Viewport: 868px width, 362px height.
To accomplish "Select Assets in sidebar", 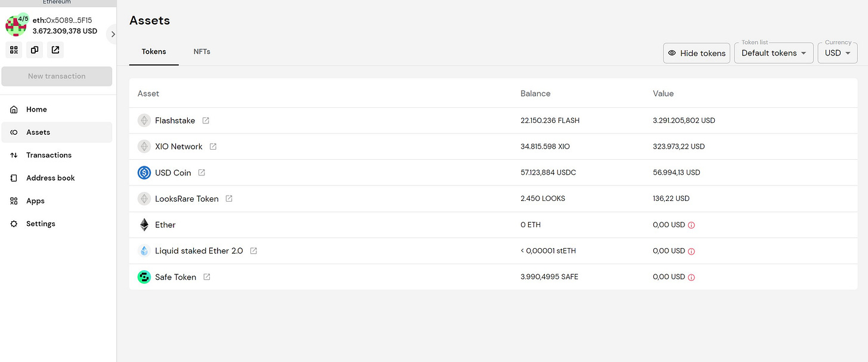I will pyautogui.click(x=57, y=132).
